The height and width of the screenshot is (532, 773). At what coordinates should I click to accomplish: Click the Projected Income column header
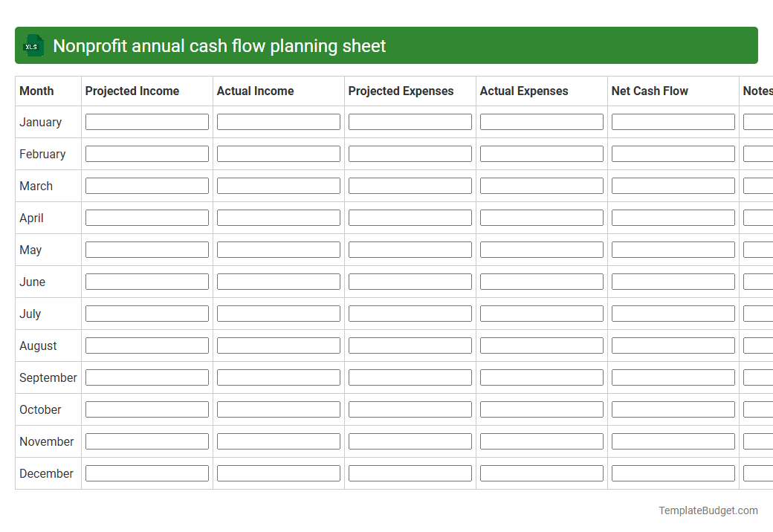[132, 91]
